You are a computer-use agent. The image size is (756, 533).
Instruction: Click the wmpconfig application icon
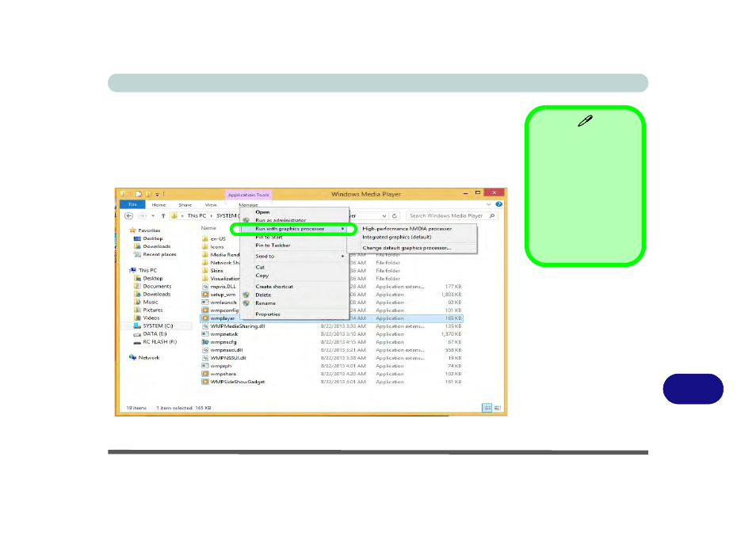pos(205,310)
